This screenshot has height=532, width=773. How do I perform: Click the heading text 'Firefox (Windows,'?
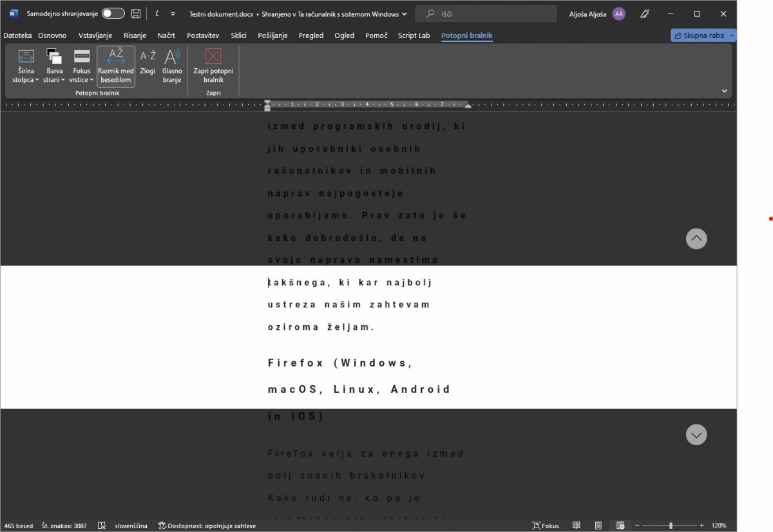(340, 363)
